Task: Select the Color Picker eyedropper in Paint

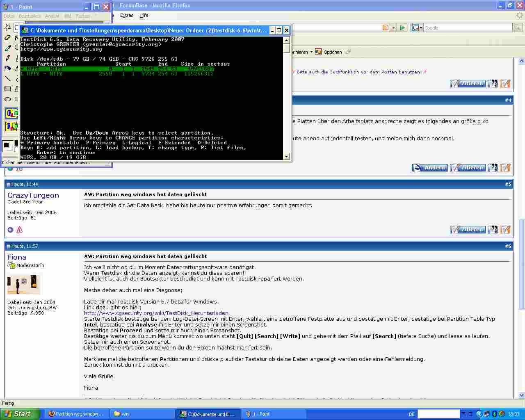Action: click(x=7, y=48)
